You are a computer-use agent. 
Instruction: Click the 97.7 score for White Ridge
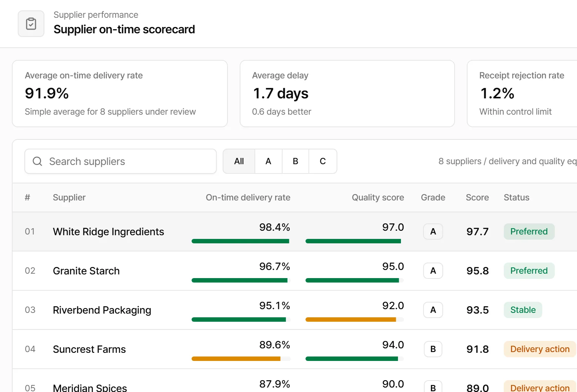pyautogui.click(x=478, y=232)
